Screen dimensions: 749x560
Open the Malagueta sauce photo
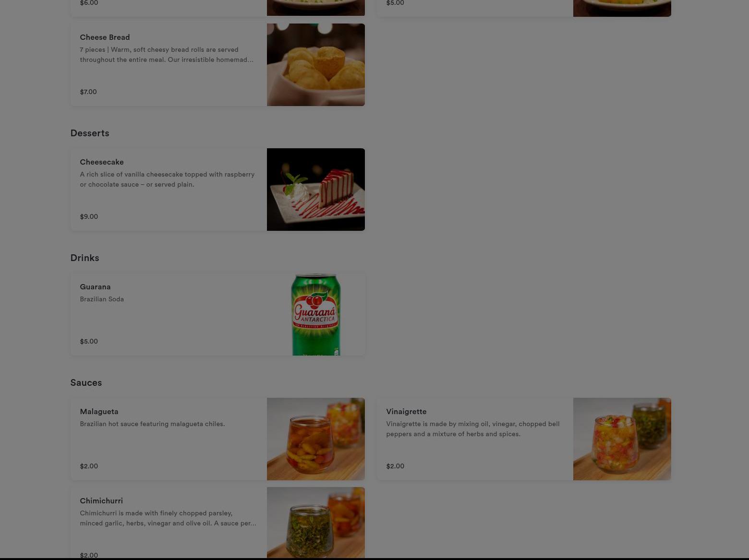[x=316, y=439]
